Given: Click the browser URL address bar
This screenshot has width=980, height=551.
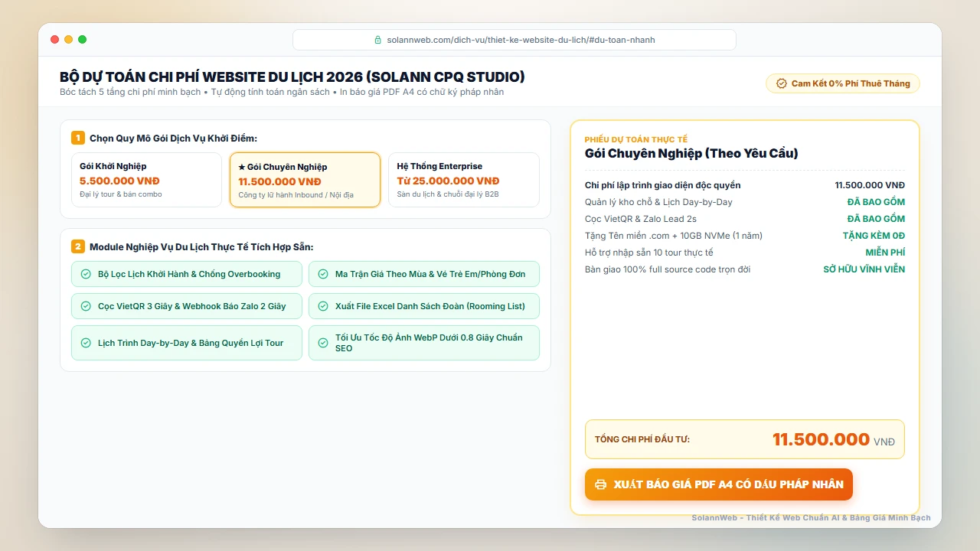Looking at the screenshot, I should (x=514, y=40).
